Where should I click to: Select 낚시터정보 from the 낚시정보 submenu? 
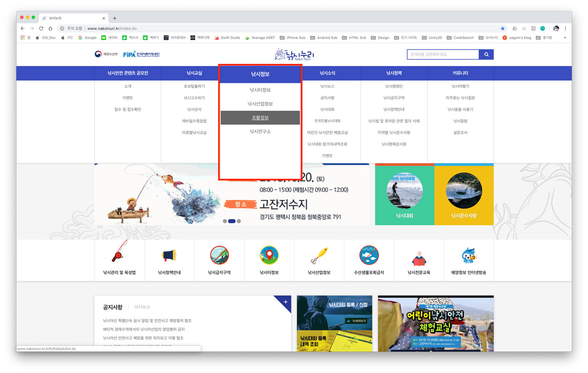click(260, 90)
